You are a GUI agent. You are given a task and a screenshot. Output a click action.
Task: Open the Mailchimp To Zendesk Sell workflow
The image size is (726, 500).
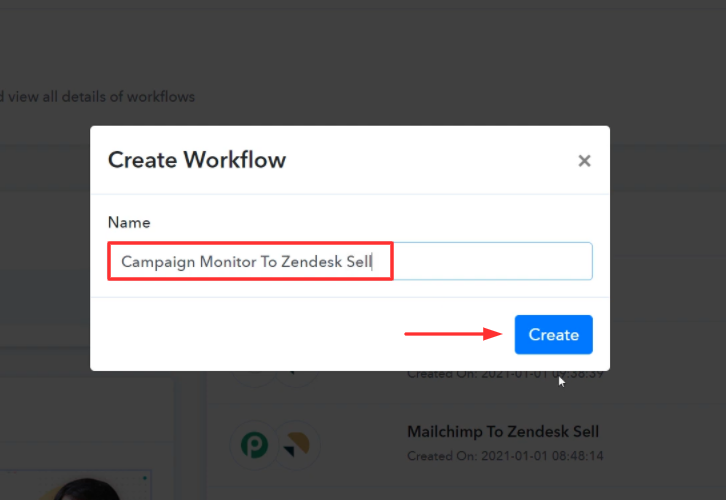click(503, 431)
